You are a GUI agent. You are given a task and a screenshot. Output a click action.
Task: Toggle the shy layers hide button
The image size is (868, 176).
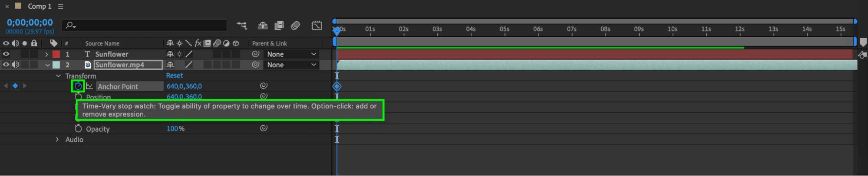[x=262, y=26]
